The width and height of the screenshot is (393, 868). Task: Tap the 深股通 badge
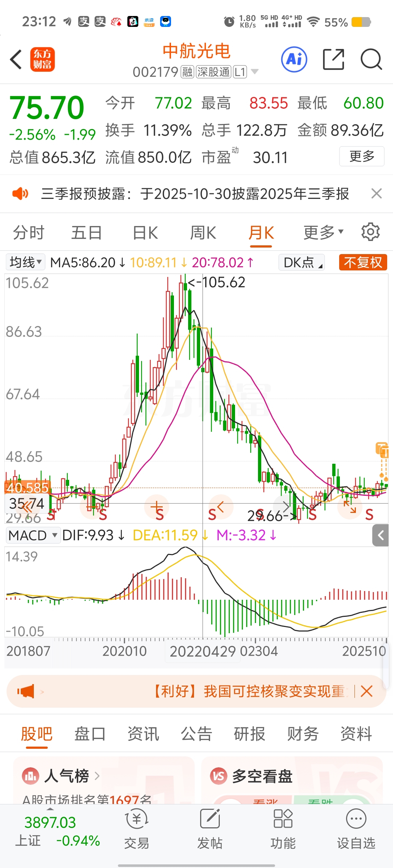click(x=214, y=72)
